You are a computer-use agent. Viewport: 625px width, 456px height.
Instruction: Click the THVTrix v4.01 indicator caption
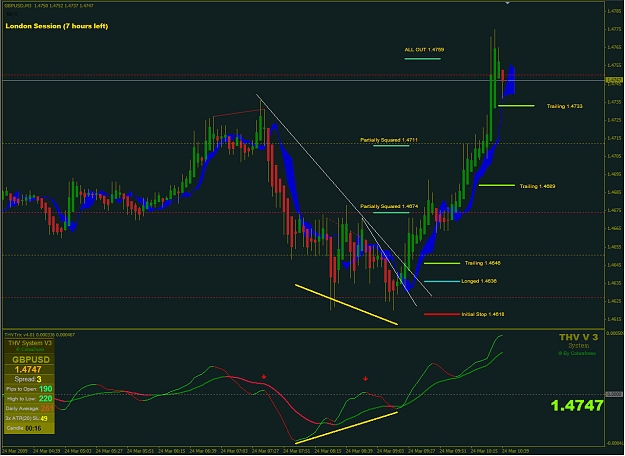pyautogui.click(x=39, y=335)
